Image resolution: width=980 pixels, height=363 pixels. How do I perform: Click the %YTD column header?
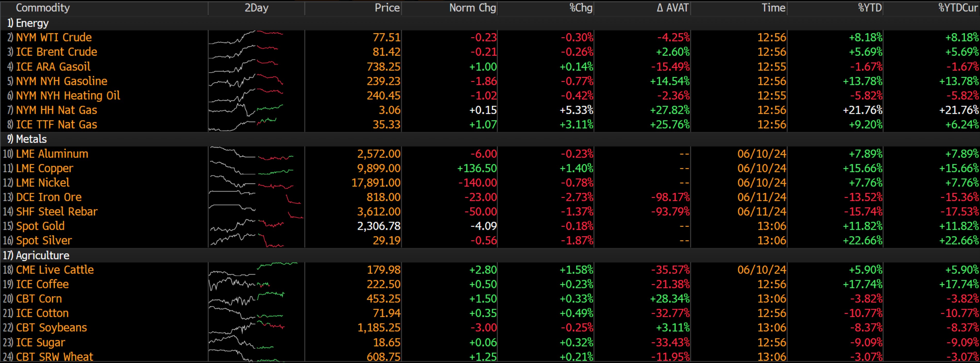click(x=870, y=8)
